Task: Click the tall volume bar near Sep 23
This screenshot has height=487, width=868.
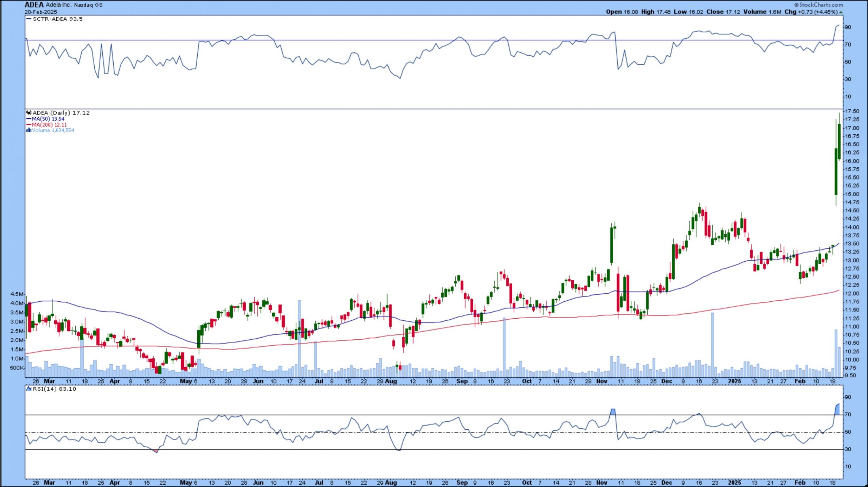Action: (504, 347)
